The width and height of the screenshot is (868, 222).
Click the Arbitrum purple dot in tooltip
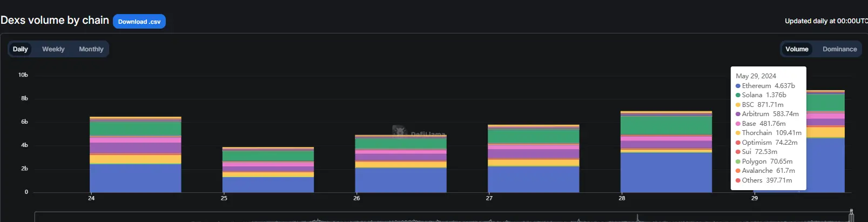738,114
